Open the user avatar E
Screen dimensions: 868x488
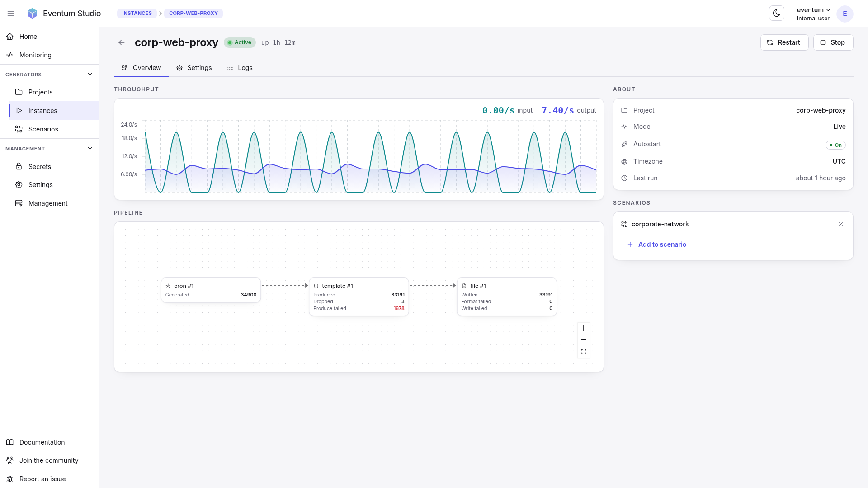[x=844, y=14]
